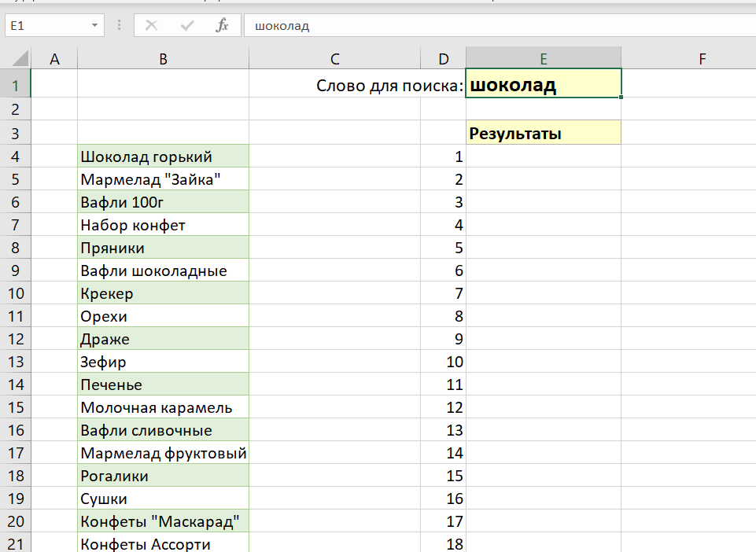The width and height of the screenshot is (756, 552).
Task: Click the formula bar containing шоколад
Action: pyautogui.click(x=496, y=26)
